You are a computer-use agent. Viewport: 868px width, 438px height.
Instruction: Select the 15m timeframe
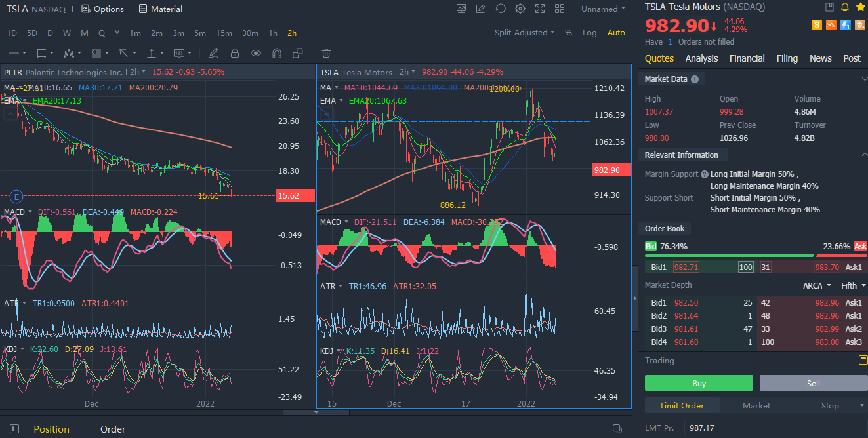(x=224, y=33)
